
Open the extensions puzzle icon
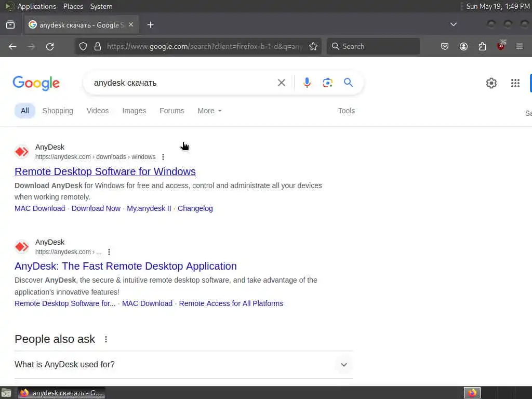pyautogui.click(x=482, y=46)
